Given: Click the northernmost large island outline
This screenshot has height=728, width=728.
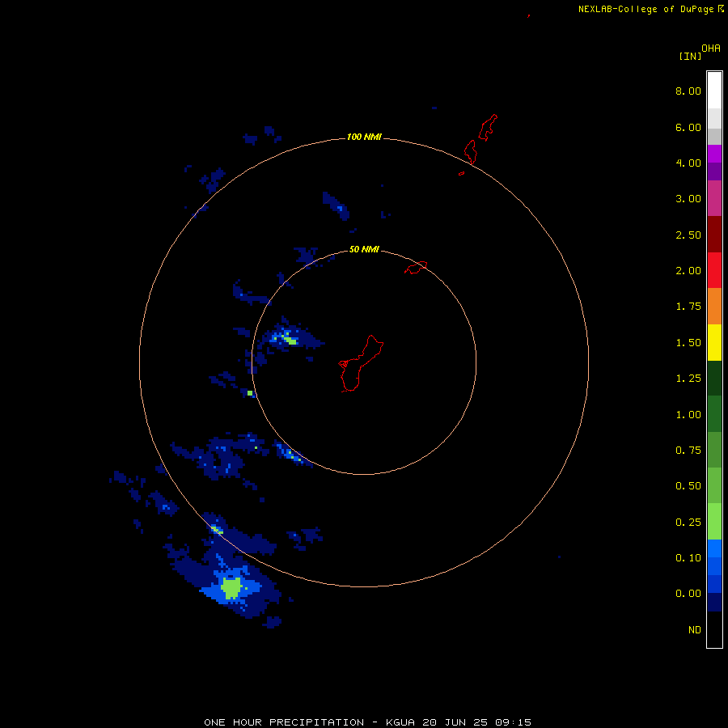Looking at the screenshot, I should click(488, 127).
